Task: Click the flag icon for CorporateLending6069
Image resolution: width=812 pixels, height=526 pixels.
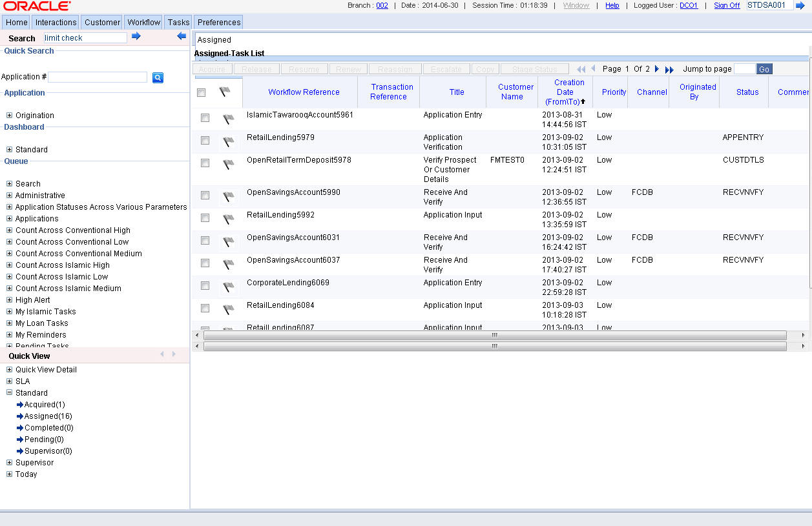Action: click(x=228, y=287)
